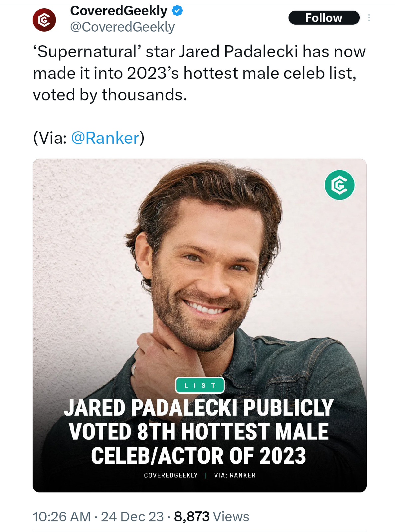Click the 'Supernatural' tweet text
Viewport: 395px width, 532px height.
[199, 73]
